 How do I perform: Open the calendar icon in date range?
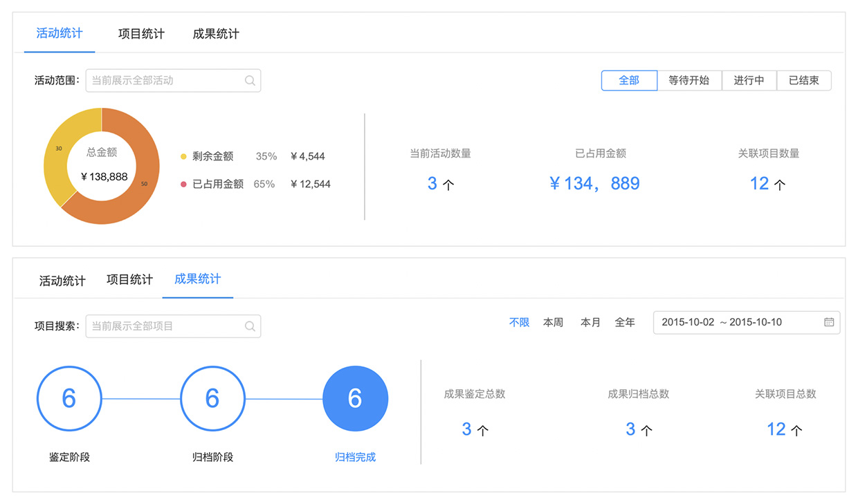coord(829,322)
